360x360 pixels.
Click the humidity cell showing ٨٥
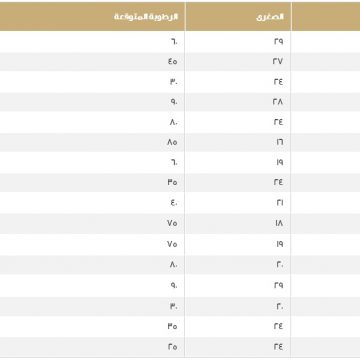(x=172, y=142)
